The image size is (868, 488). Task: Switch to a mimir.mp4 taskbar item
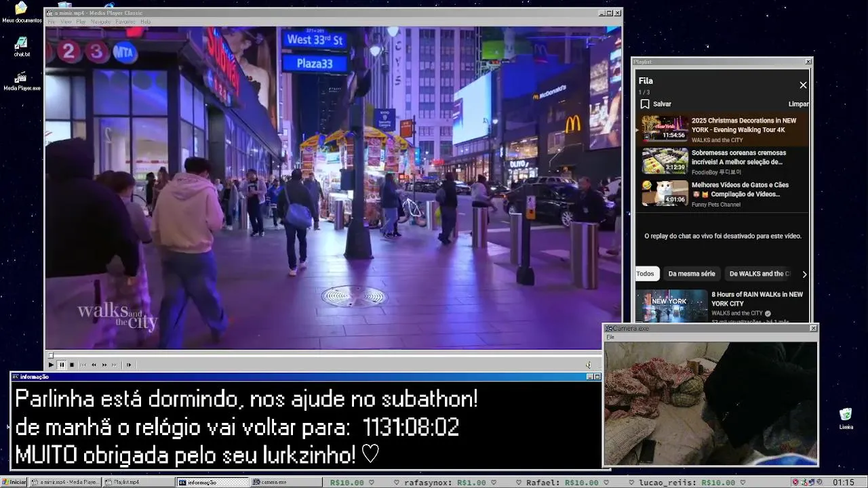[x=66, y=482]
